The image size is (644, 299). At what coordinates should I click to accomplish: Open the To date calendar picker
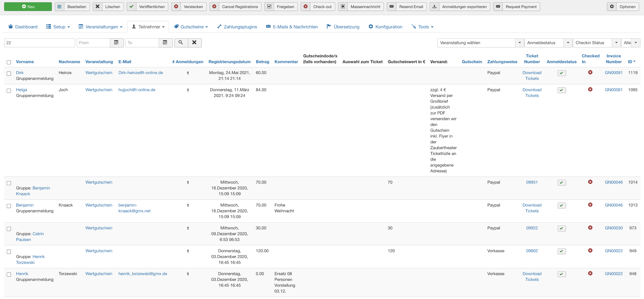(x=165, y=43)
